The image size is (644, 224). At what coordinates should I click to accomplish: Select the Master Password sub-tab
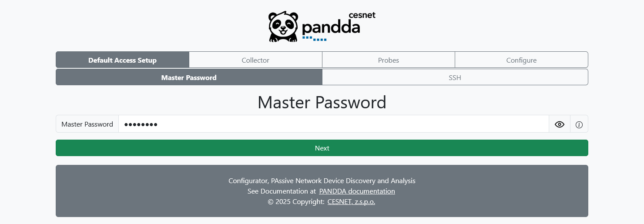189,77
